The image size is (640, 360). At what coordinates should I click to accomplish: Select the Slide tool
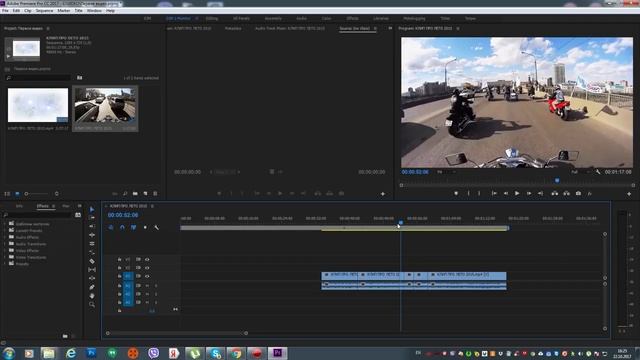click(x=92, y=278)
